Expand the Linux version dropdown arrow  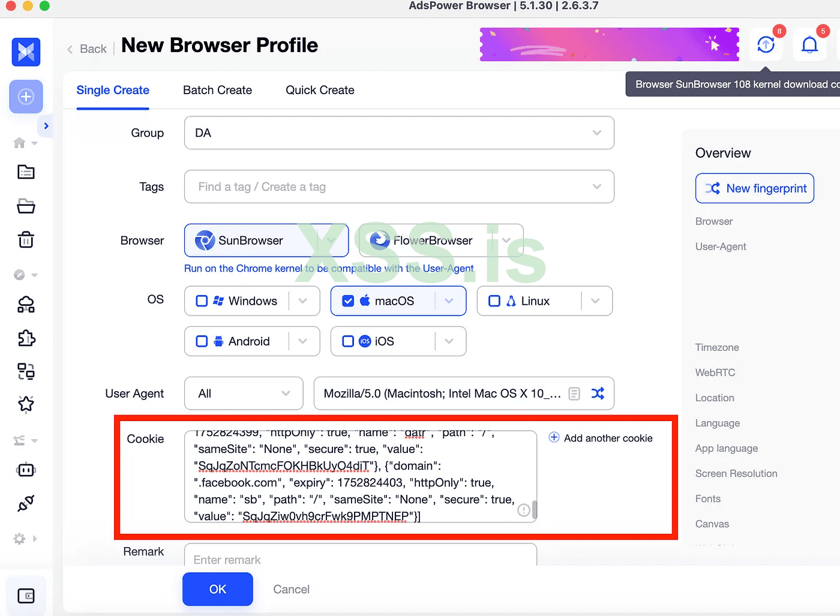tap(595, 301)
